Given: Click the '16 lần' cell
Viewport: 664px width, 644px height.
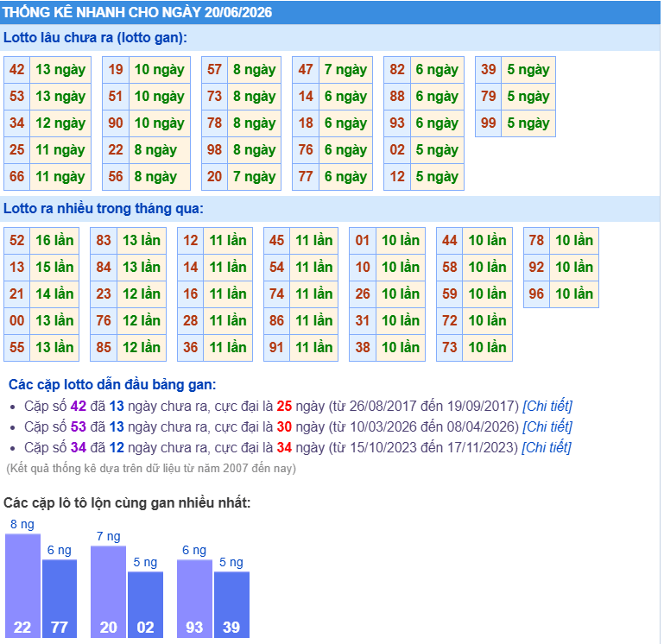Looking at the screenshot, I should (x=54, y=241).
